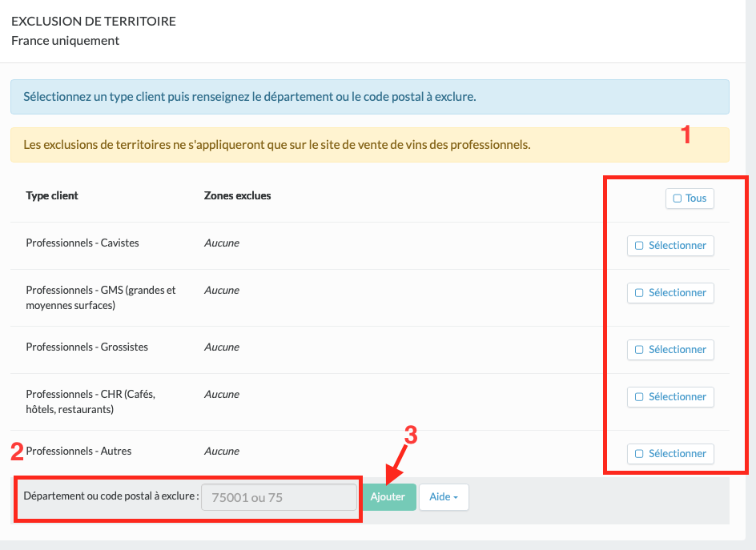Click the Aucune value in the Cavistes row
Image resolution: width=756 pixels, height=550 pixels.
222,243
